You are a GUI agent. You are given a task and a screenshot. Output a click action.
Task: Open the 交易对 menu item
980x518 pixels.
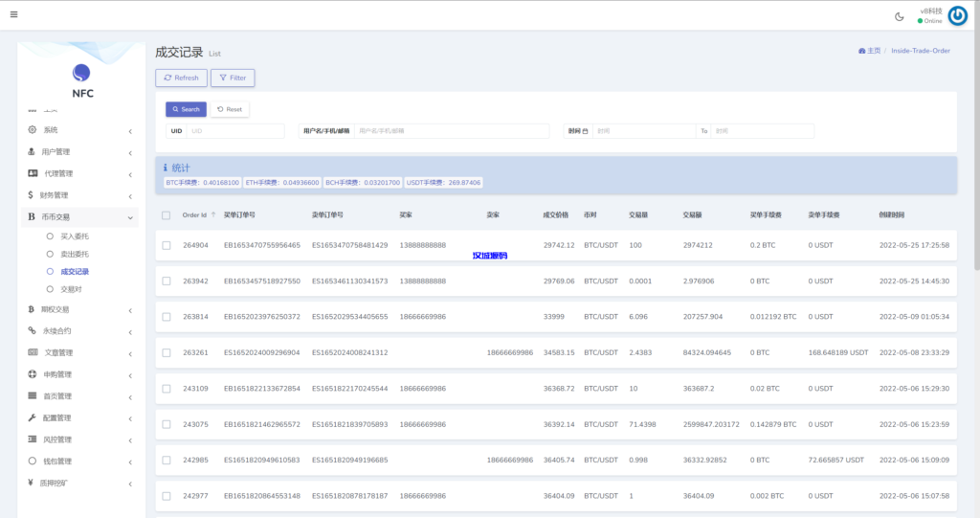[70, 288]
